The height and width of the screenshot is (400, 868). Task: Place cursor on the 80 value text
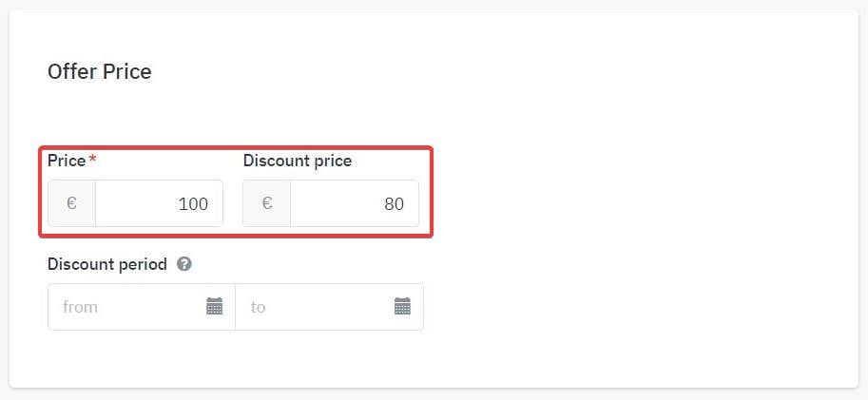395,204
